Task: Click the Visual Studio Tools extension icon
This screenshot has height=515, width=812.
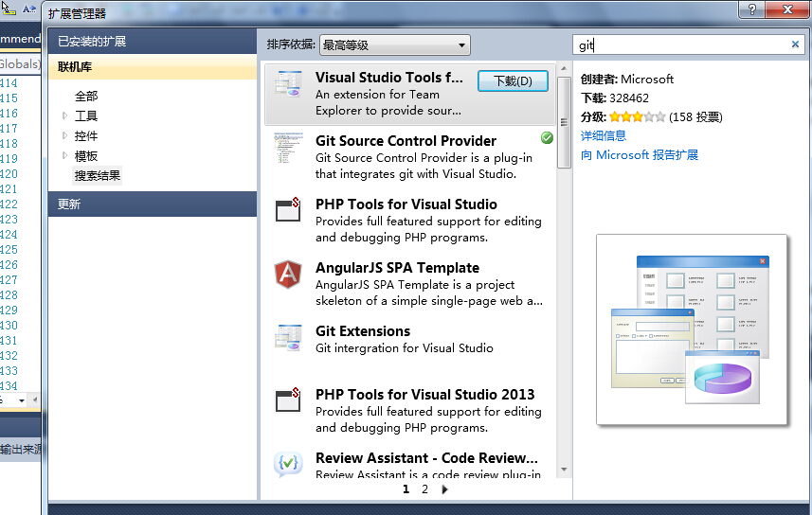Action: pyautogui.click(x=288, y=84)
